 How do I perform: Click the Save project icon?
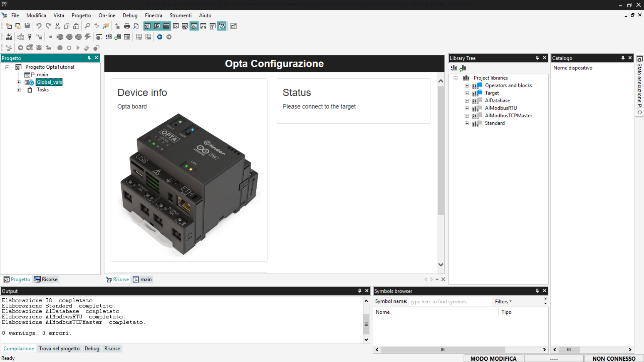point(27,26)
